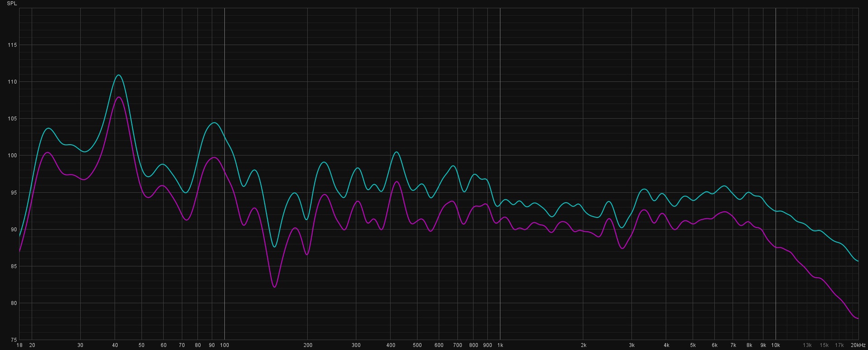The height and width of the screenshot is (350, 868).
Task: Select the 100 Hz frequency axis label
Action: pos(225,345)
